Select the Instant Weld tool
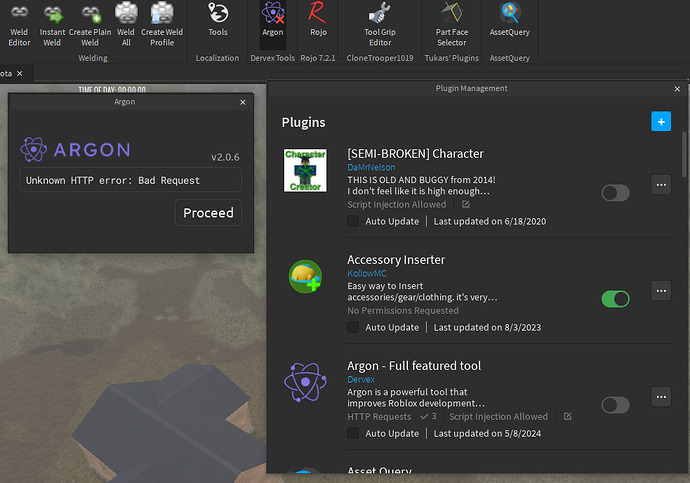 (x=52, y=26)
